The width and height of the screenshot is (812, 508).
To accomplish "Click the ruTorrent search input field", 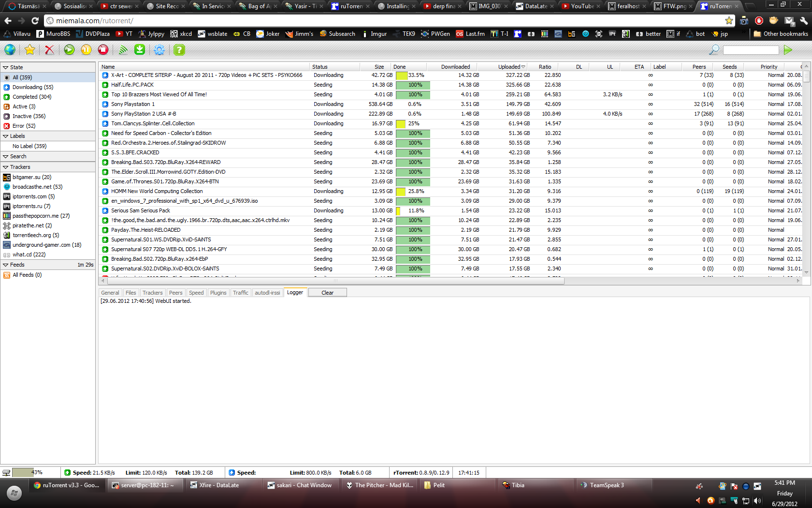I will pos(751,50).
